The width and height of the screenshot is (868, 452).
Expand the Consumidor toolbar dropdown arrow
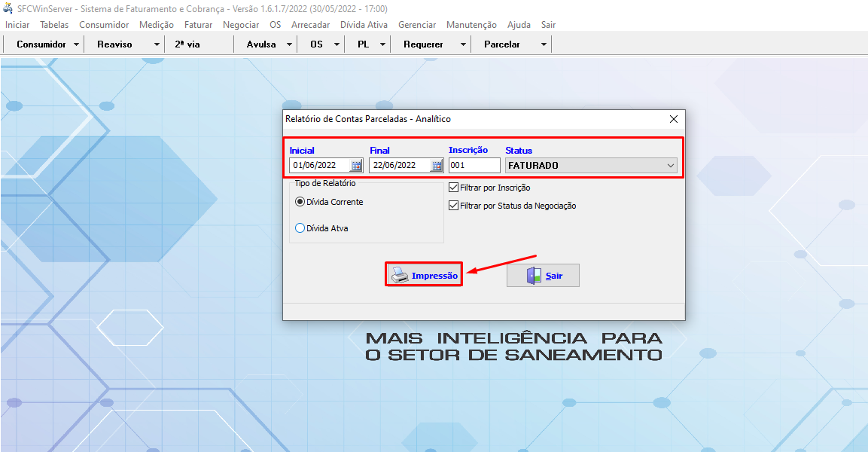[x=77, y=44]
